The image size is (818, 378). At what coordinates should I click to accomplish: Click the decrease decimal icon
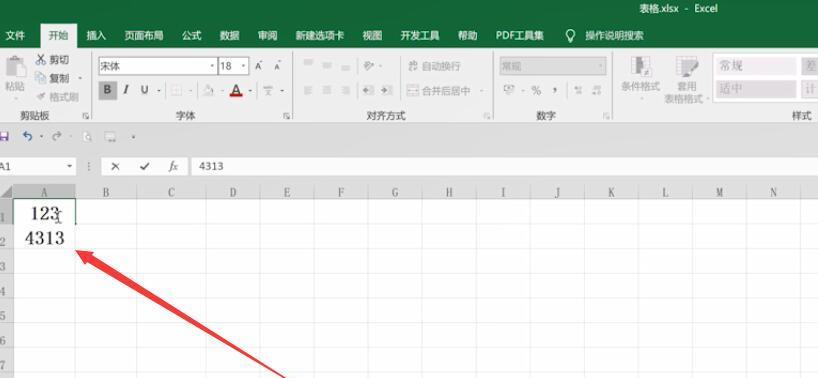(x=596, y=91)
